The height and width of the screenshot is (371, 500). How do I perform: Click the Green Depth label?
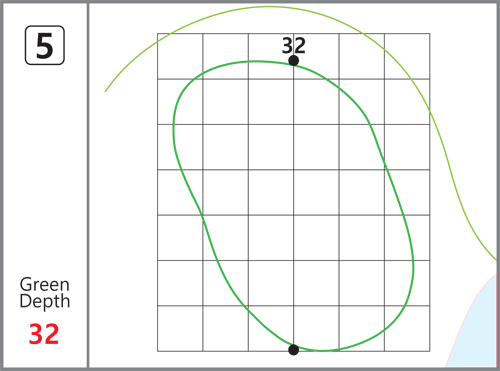(45, 293)
